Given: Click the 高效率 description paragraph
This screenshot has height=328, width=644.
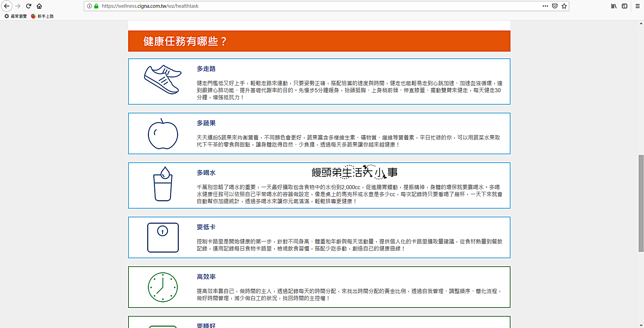Looking at the screenshot, I should pos(349,294).
